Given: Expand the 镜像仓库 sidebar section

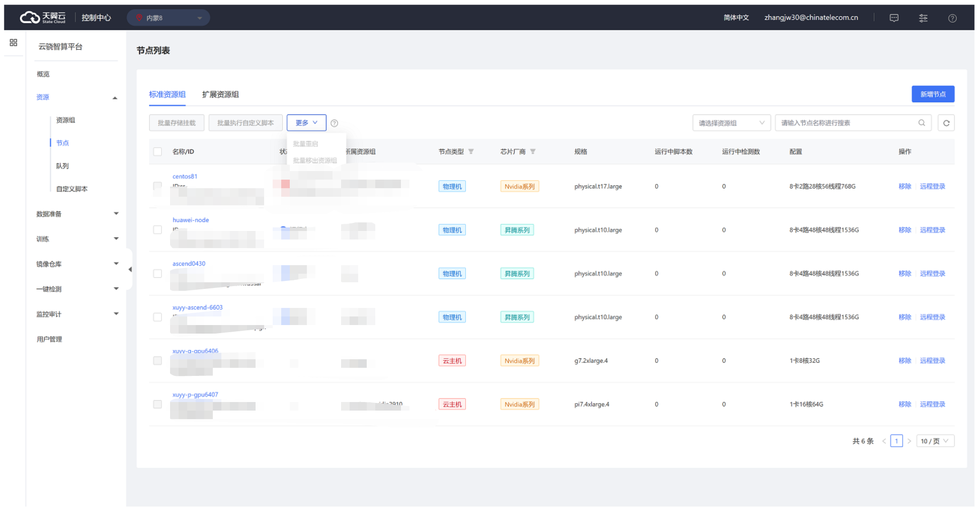Looking at the screenshot, I should 116,263.
